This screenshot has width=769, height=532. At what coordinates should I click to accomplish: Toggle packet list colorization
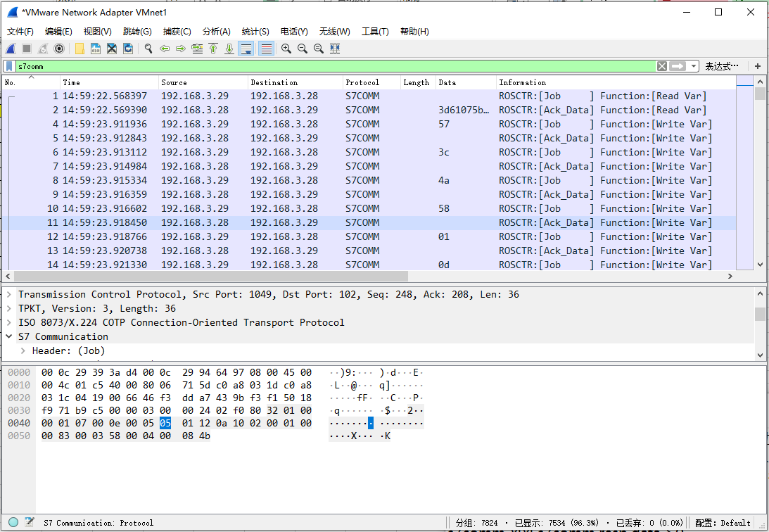point(267,49)
